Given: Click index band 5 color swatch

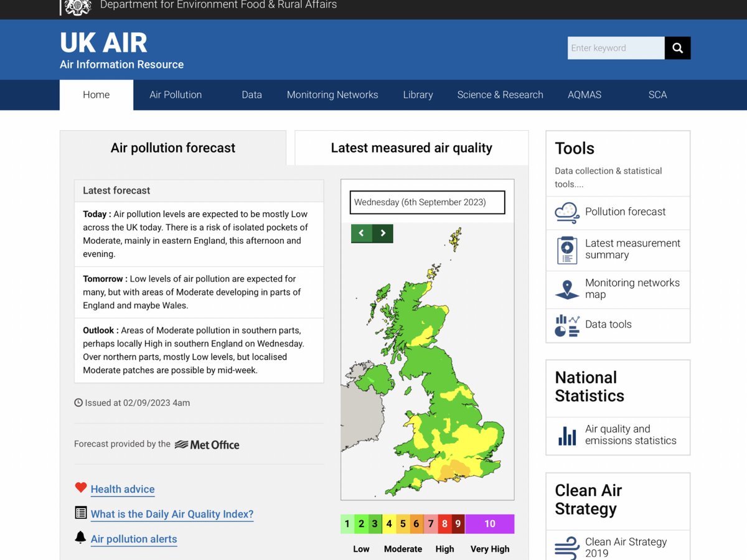Looking at the screenshot, I should point(403,524).
